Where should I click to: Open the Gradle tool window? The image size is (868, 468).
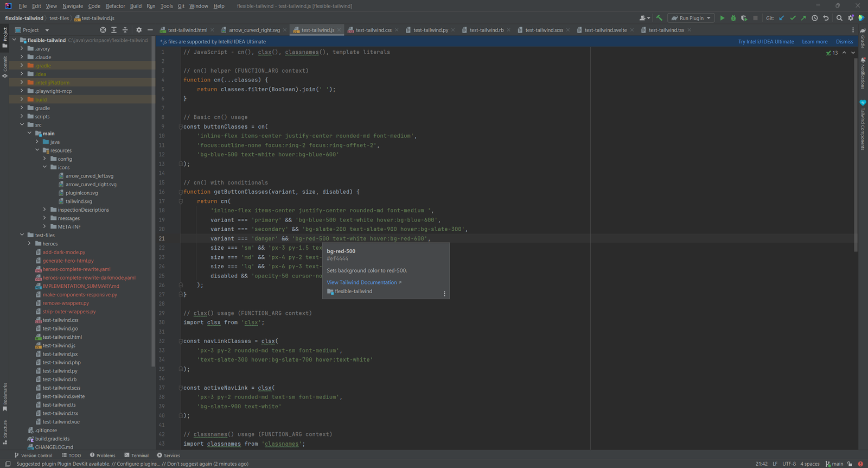coord(863,39)
